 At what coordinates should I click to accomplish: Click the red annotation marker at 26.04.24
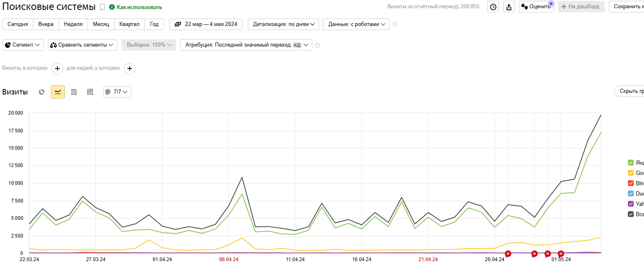tap(508, 254)
